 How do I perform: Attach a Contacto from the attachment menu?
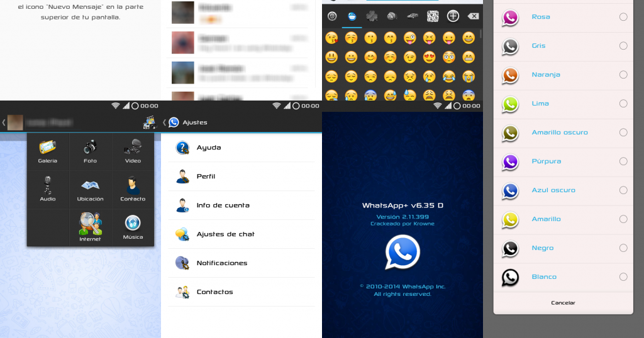point(133,189)
